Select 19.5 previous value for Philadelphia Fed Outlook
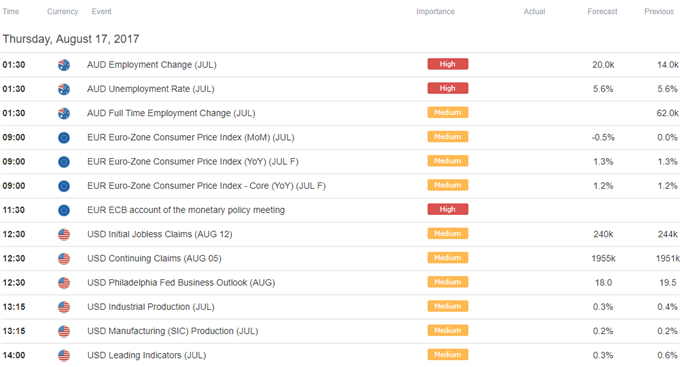 [x=668, y=283]
